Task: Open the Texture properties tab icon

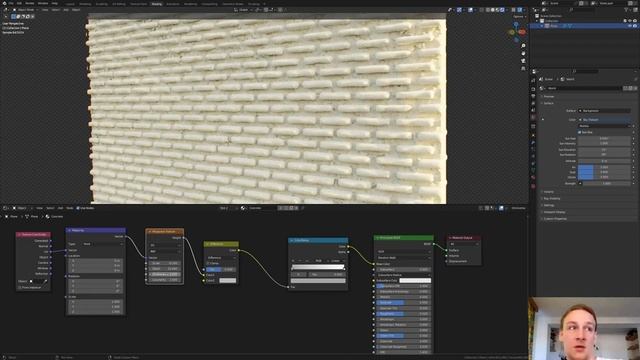Action: pos(533,186)
